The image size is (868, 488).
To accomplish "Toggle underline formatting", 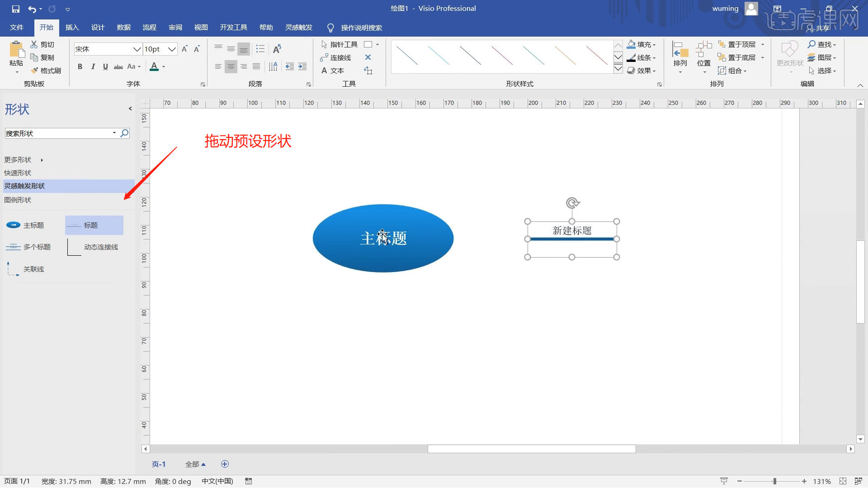I will (105, 66).
